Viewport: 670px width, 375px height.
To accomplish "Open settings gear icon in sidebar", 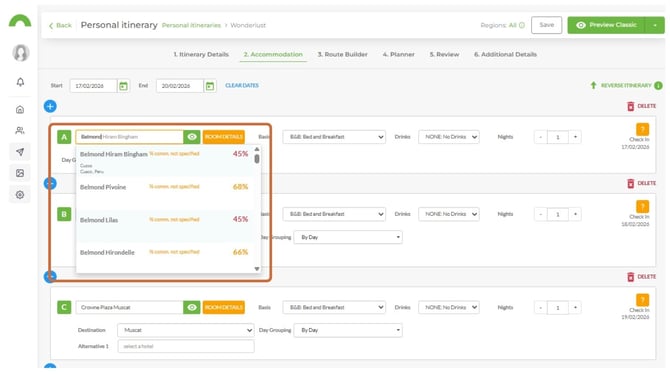I will pyautogui.click(x=20, y=195).
